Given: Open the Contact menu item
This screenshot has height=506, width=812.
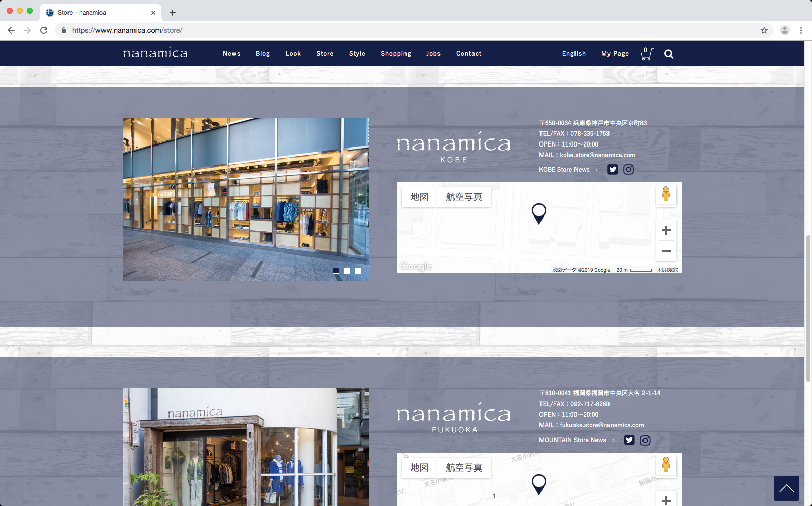Looking at the screenshot, I should coord(469,54).
